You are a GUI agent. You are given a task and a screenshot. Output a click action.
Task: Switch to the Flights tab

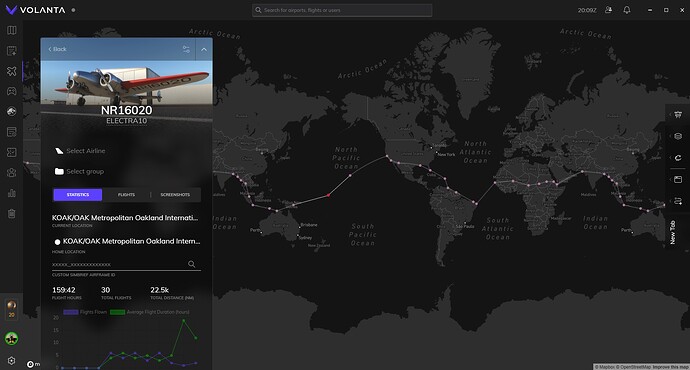[126, 195]
